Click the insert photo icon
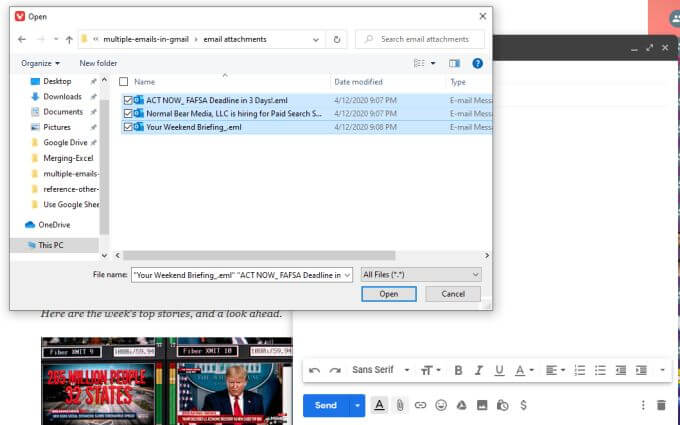The height and width of the screenshot is (425, 680). coord(481,405)
